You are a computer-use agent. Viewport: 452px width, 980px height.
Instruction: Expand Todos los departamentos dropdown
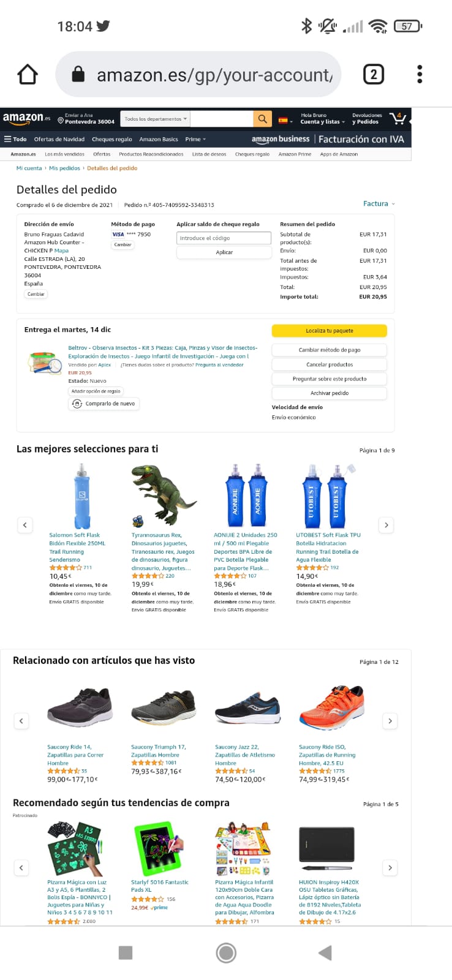click(156, 119)
